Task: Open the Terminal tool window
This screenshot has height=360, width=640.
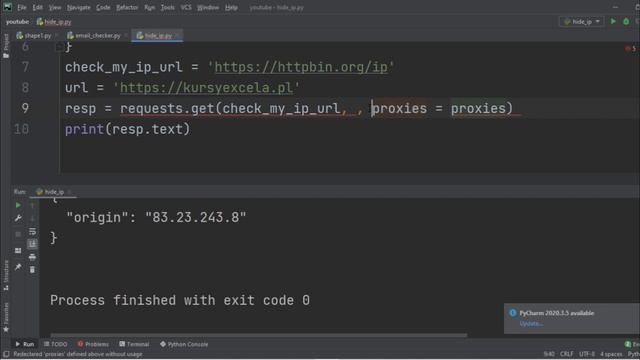Action: 134,344
